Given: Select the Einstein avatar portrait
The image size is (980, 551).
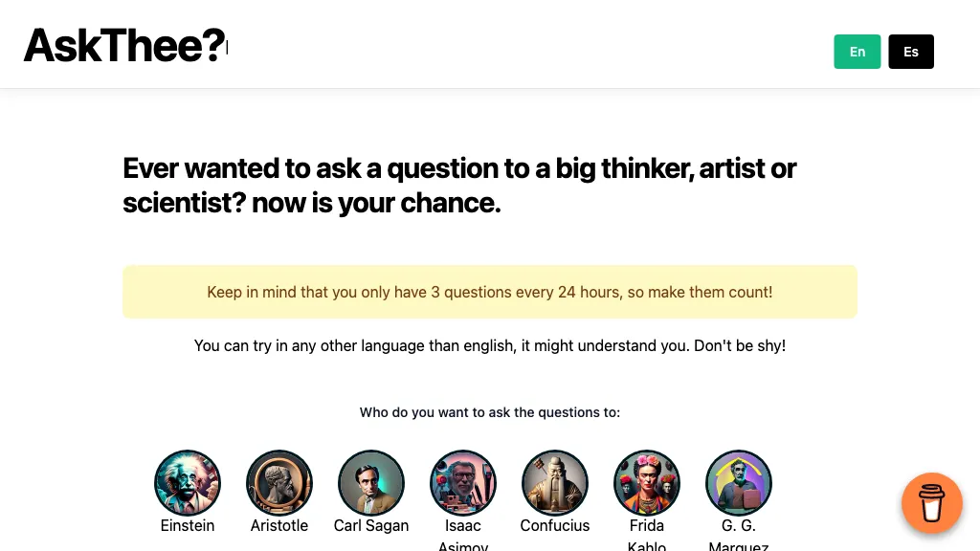Looking at the screenshot, I should 188,483.
